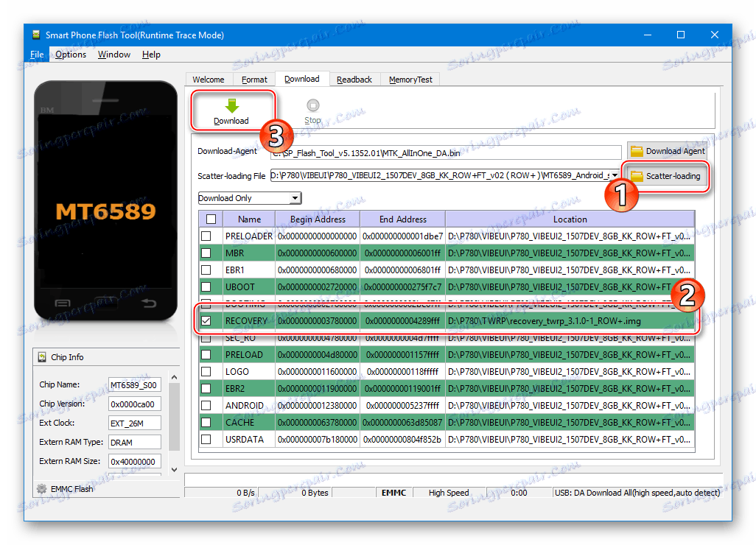
Task: Click the Chip Info panel icon
Action: click(41, 357)
